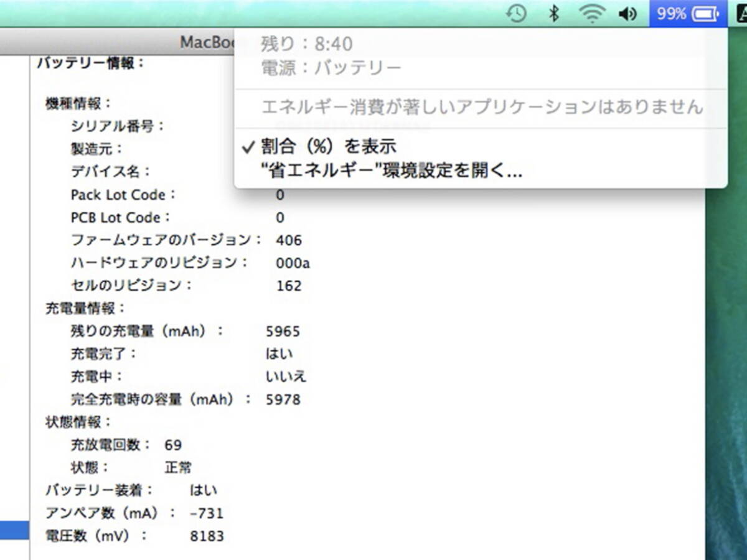Click the MacBook window title bar

tap(116, 42)
